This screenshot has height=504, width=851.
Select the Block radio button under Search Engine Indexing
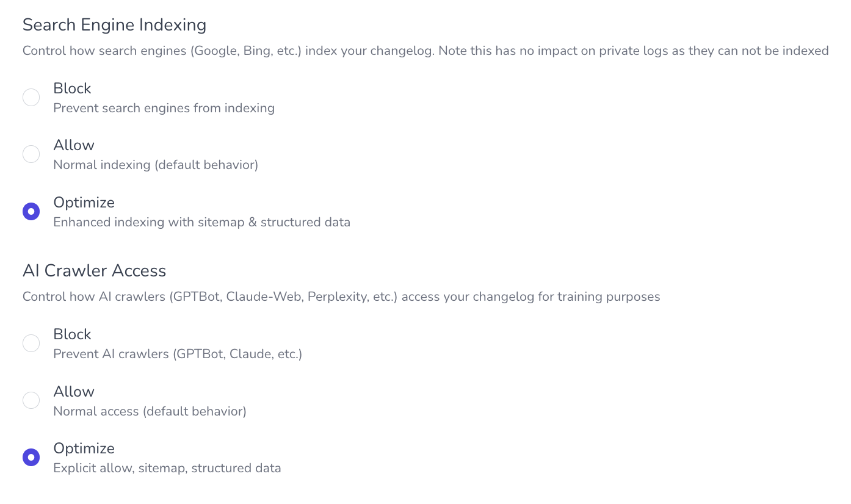[x=31, y=98]
